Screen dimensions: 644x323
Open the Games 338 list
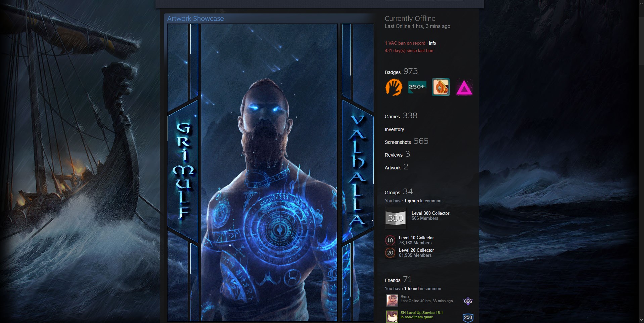click(x=401, y=116)
